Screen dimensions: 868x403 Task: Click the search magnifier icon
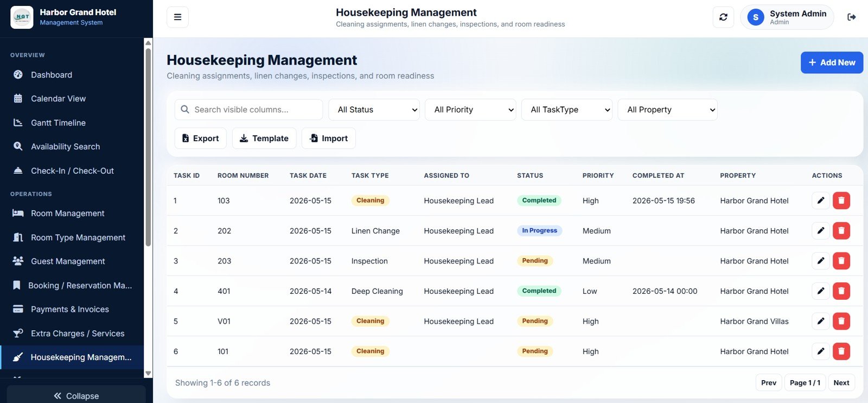point(185,109)
